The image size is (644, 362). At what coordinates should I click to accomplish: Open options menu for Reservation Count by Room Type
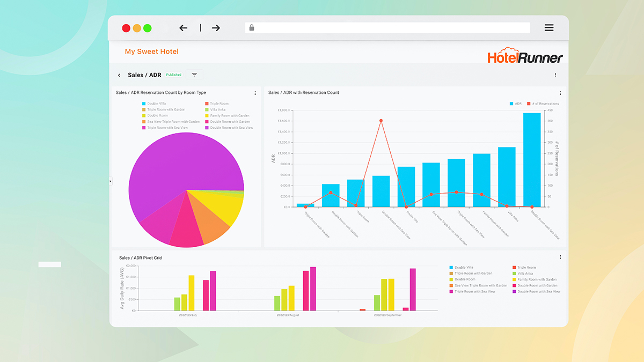(255, 93)
